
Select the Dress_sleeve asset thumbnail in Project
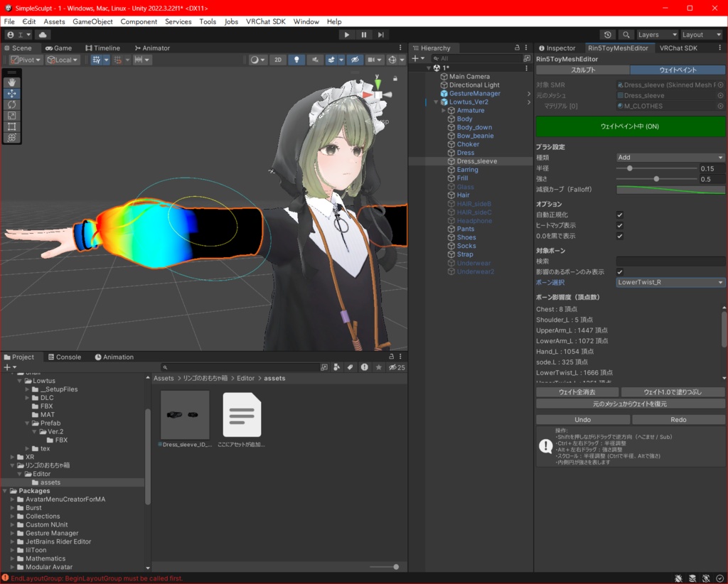click(x=184, y=415)
